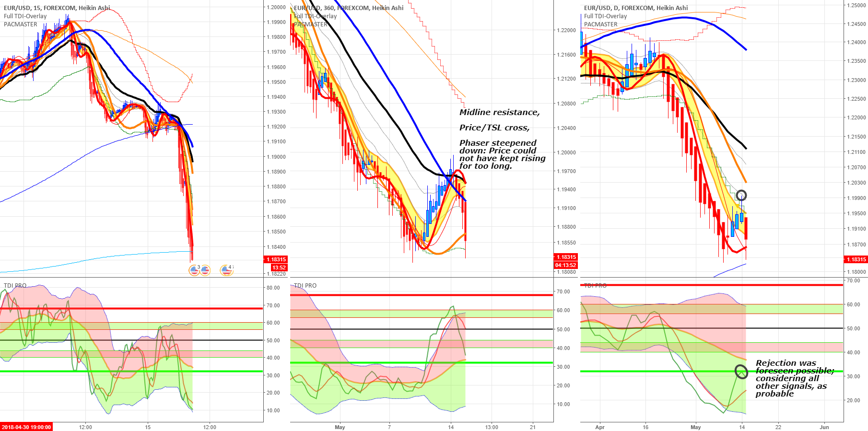This screenshot has height=431, width=868.
Task: Click TDI PRO label in daily chart
Action: 595,286
